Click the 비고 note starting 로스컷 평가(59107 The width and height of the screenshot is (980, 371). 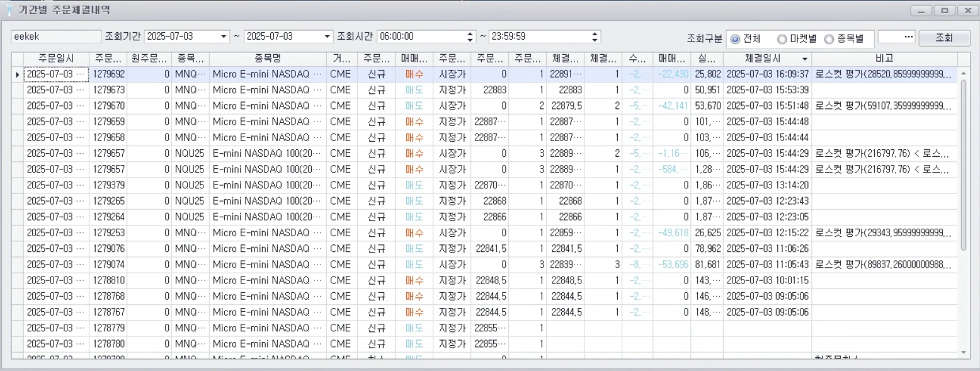click(x=884, y=106)
